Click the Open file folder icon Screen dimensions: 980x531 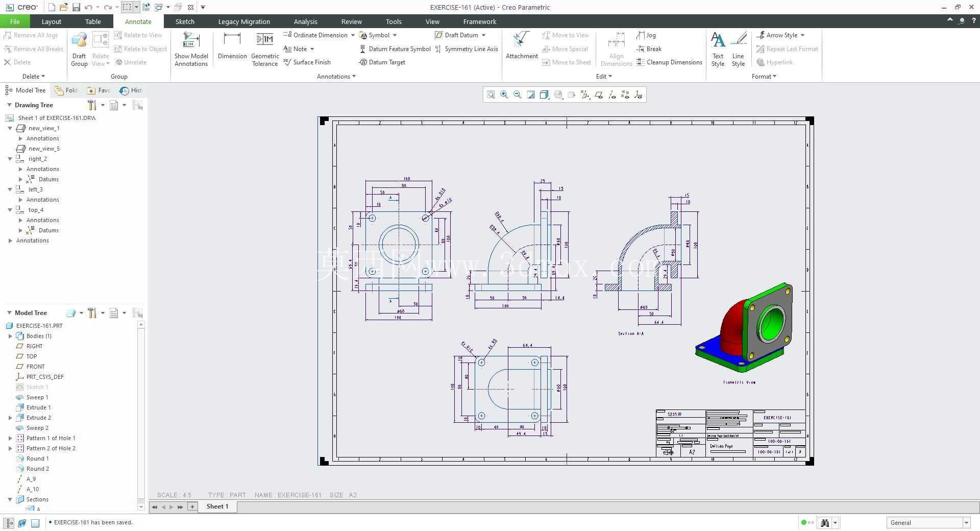coord(64,7)
